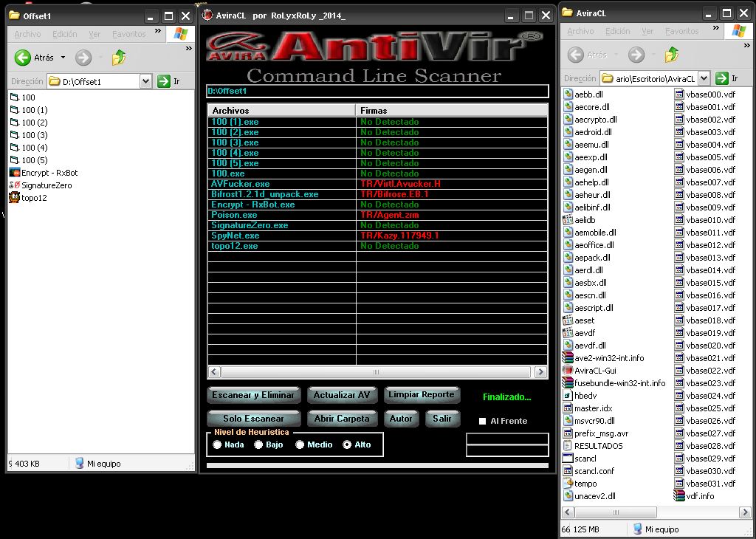Open Archivo menu in Offset1 window
Viewport: 756px width, 539px height.
click(27, 34)
